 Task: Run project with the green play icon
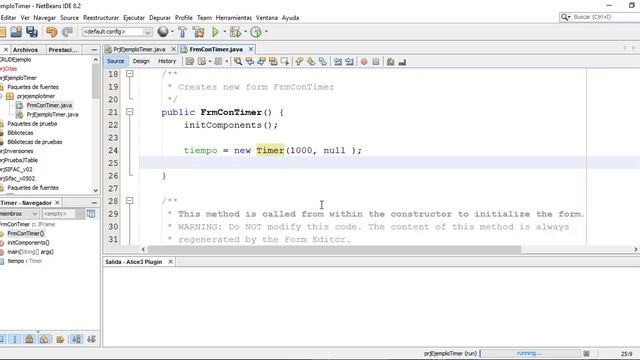216,32
